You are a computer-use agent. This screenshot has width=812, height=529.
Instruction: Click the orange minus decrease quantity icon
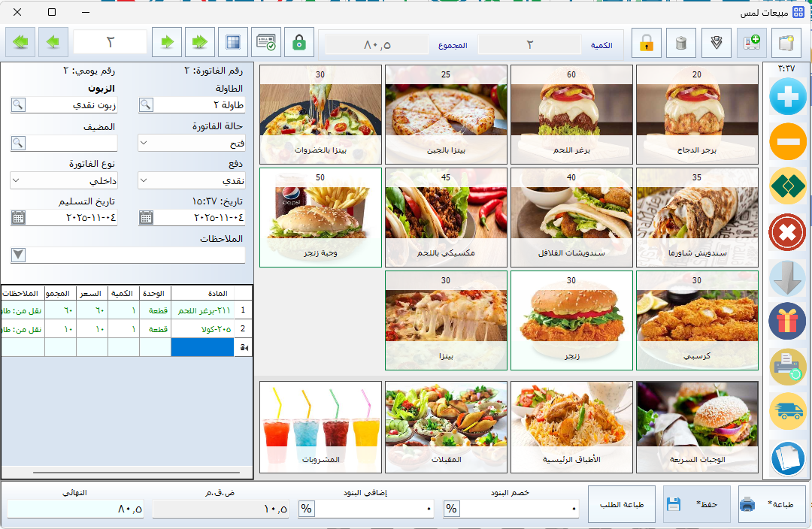[x=787, y=142]
